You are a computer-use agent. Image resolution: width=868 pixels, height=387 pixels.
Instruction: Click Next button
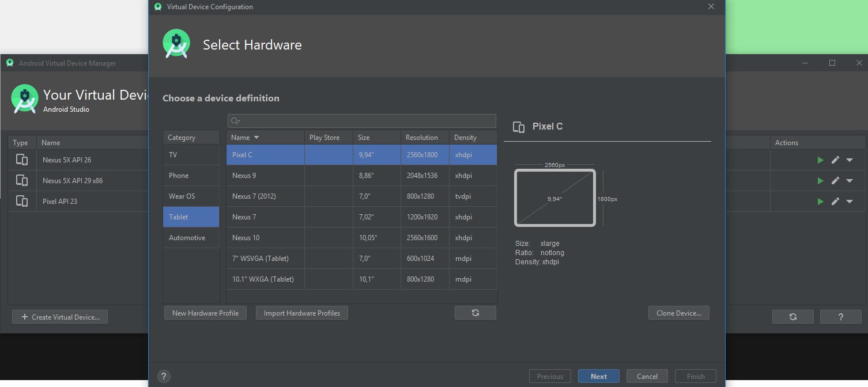(599, 376)
